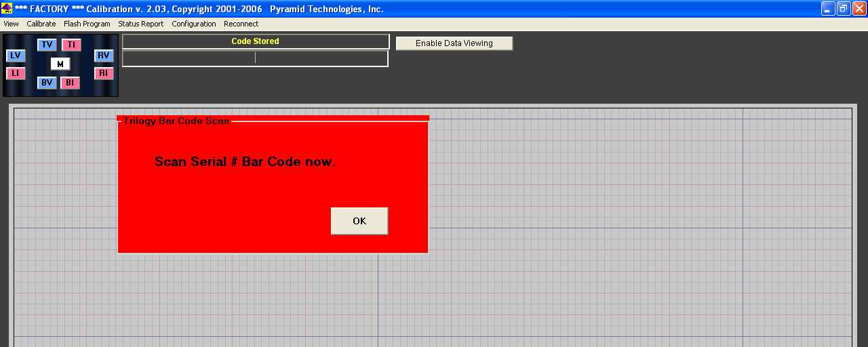Select the LI sensor indicator

(x=16, y=73)
